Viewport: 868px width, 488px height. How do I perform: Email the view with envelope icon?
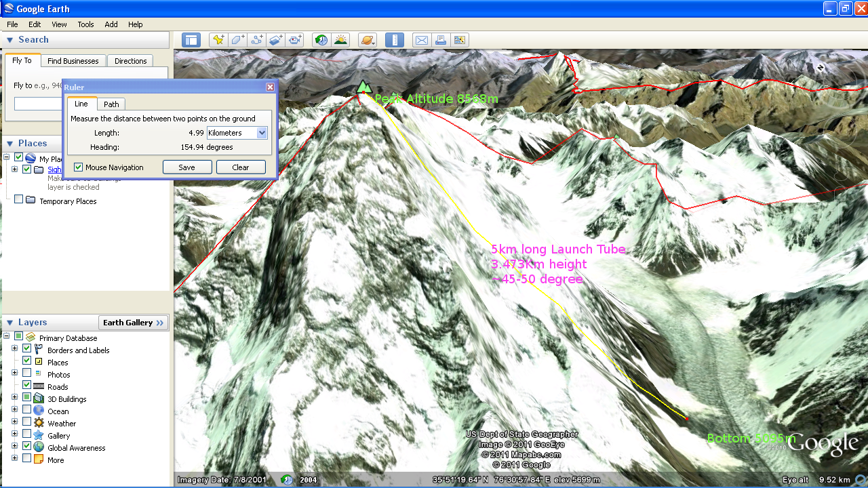tap(422, 40)
